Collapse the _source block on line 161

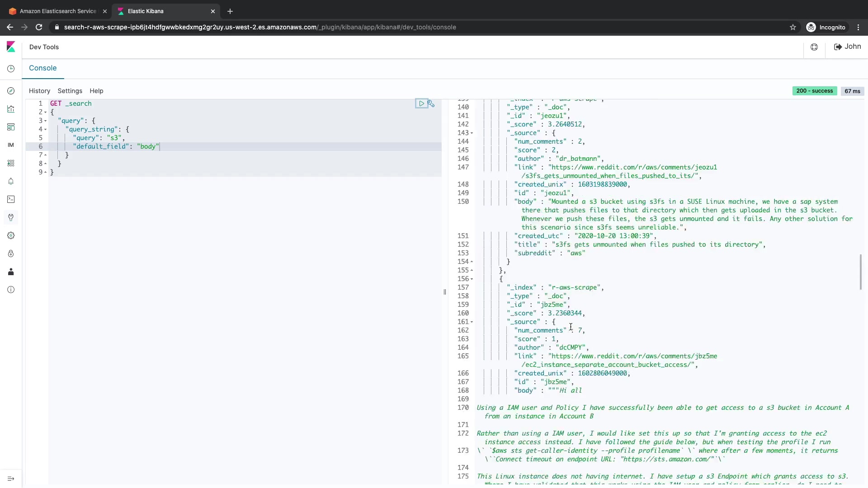click(x=472, y=322)
